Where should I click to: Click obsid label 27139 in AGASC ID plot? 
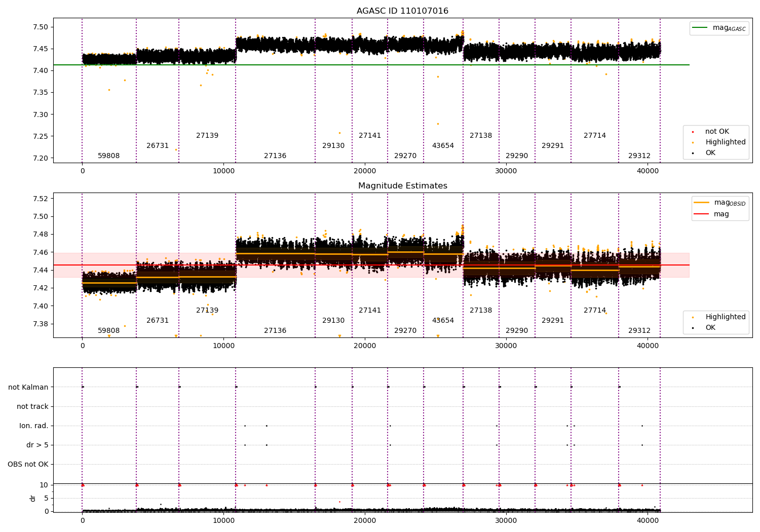tap(207, 136)
